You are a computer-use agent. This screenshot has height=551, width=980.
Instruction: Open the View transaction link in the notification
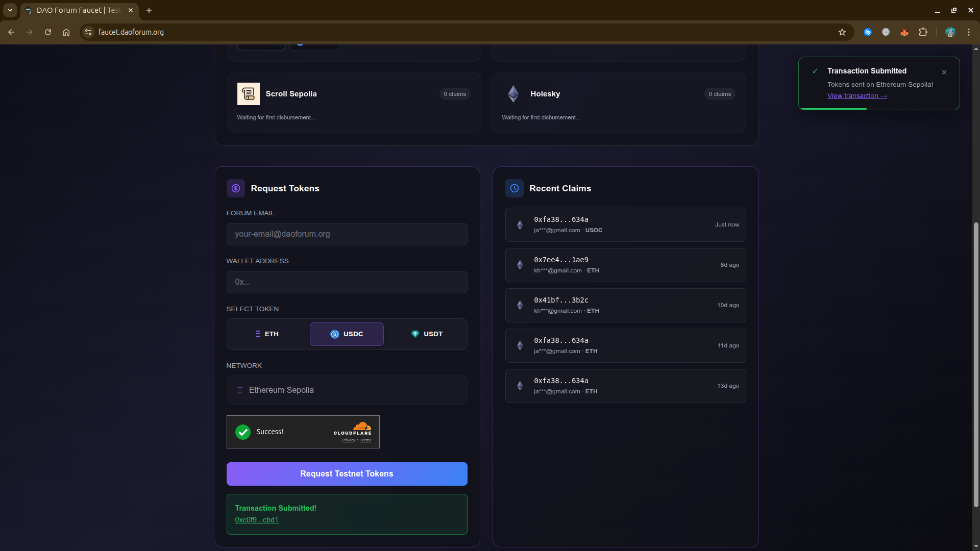(x=856, y=96)
